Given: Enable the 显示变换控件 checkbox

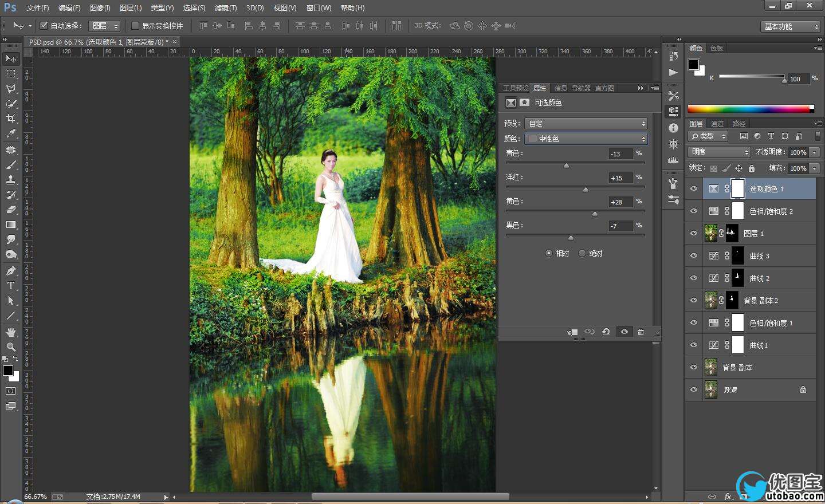Looking at the screenshot, I should [x=135, y=26].
